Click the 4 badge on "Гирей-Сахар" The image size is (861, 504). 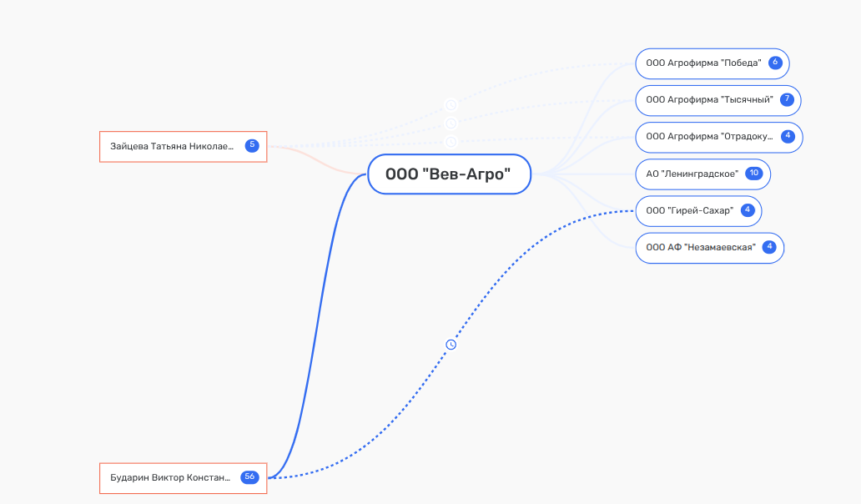pyautogui.click(x=748, y=210)
